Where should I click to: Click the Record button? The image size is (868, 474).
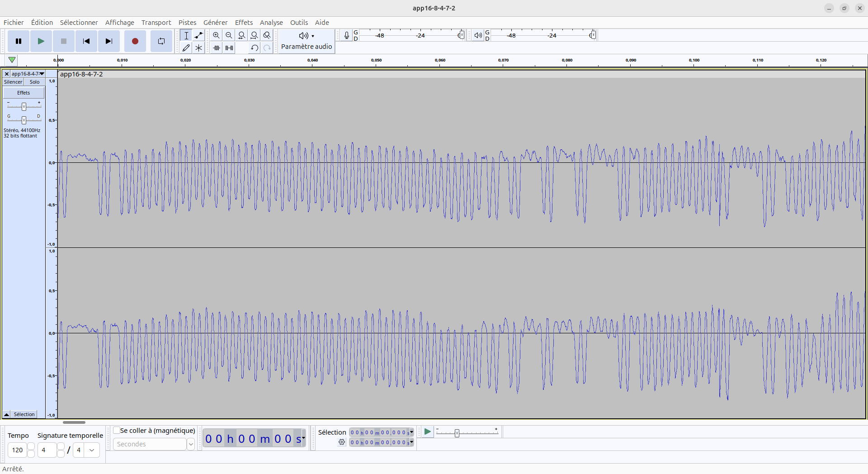pos(135,41)
